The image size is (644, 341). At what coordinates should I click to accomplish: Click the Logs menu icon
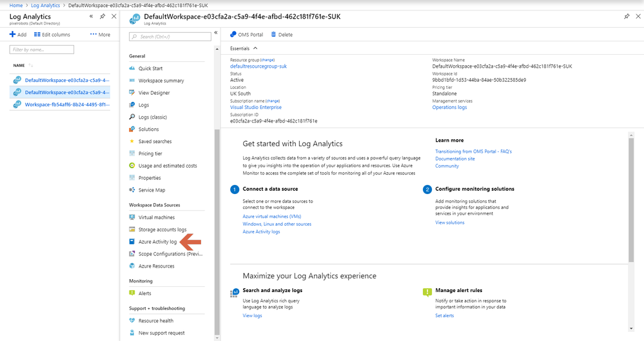[132, 105]
